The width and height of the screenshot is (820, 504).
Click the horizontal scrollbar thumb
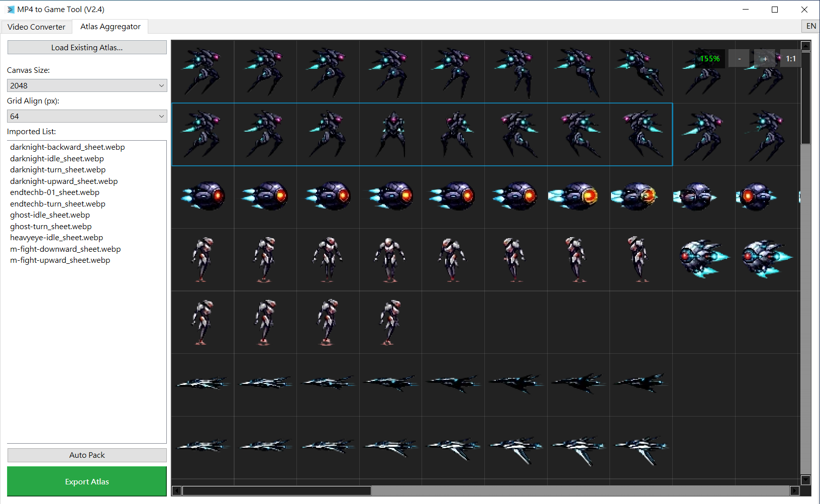(x=277, y=491)
